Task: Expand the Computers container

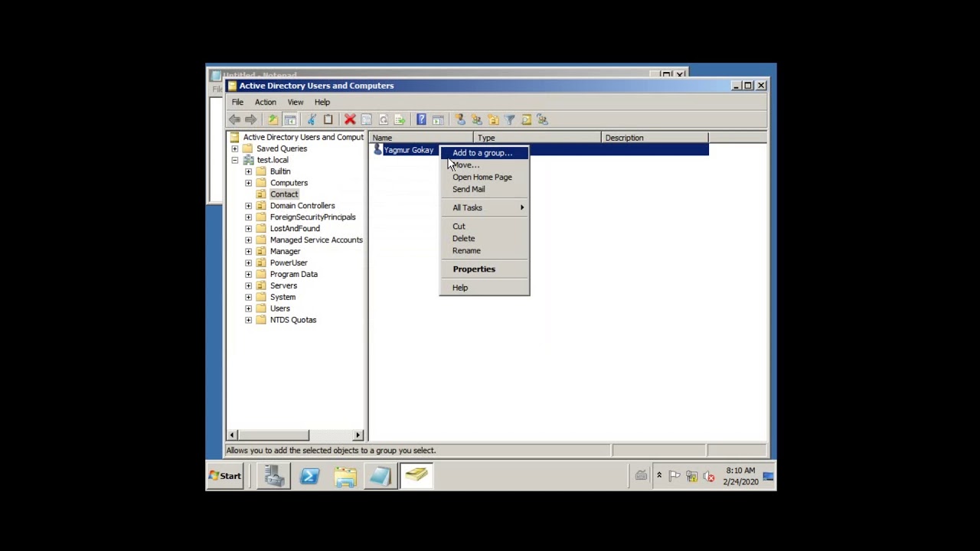Action: [248, 183]
